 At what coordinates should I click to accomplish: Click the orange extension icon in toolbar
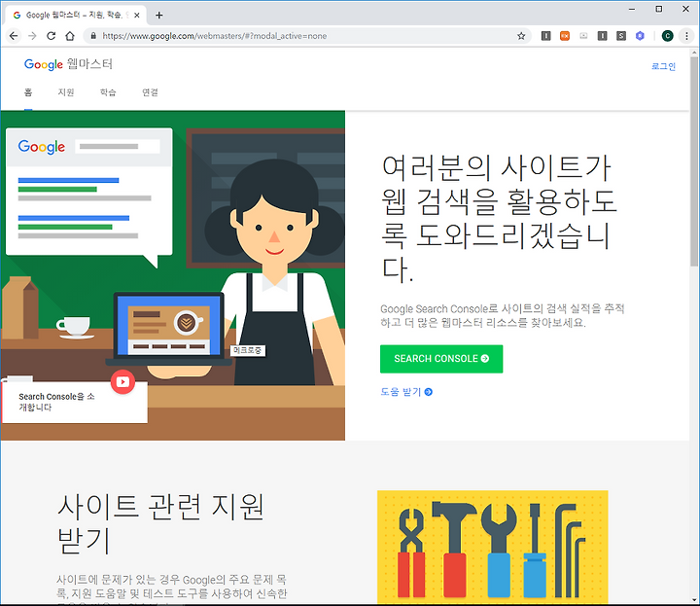tap(565, 36)
